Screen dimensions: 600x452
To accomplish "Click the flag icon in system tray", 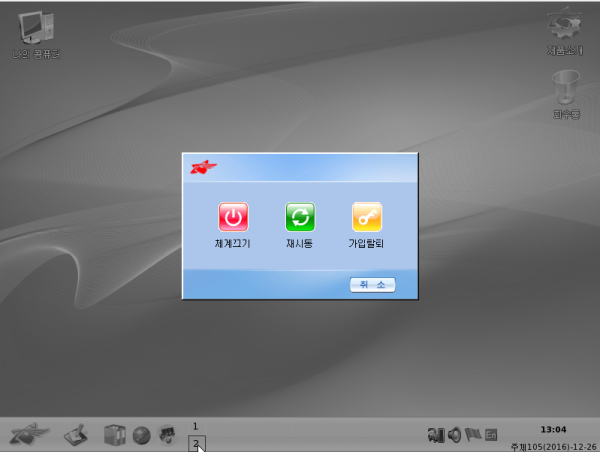I will point(472,435).
